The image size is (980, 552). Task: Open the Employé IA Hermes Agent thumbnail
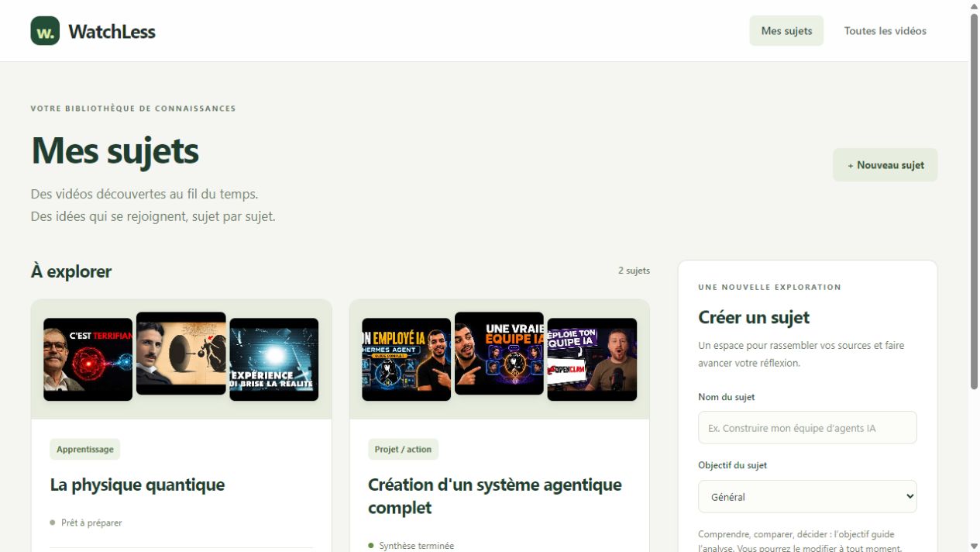click(406, 359)
